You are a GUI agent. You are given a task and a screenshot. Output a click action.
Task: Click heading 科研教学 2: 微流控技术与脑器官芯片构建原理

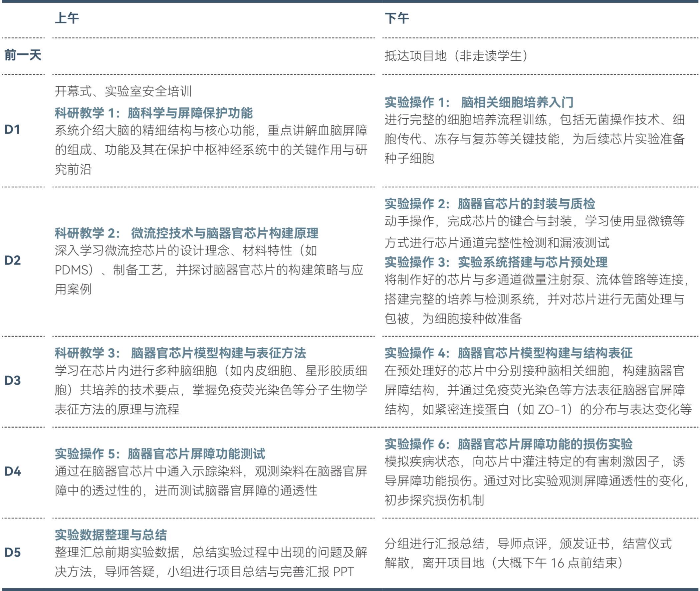click(x=187, y=233)
